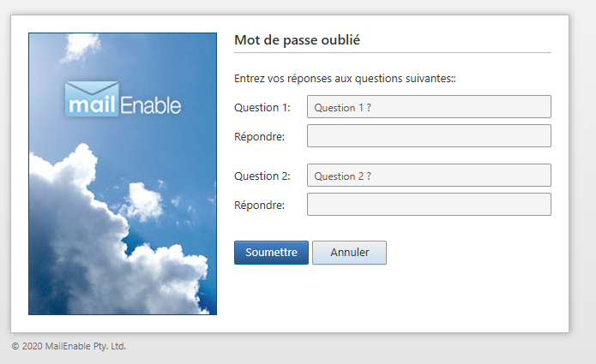Focus the "Question 2 ?" text field
The image size is (596, 364).
pyautogui.click(x=429, y=175)
